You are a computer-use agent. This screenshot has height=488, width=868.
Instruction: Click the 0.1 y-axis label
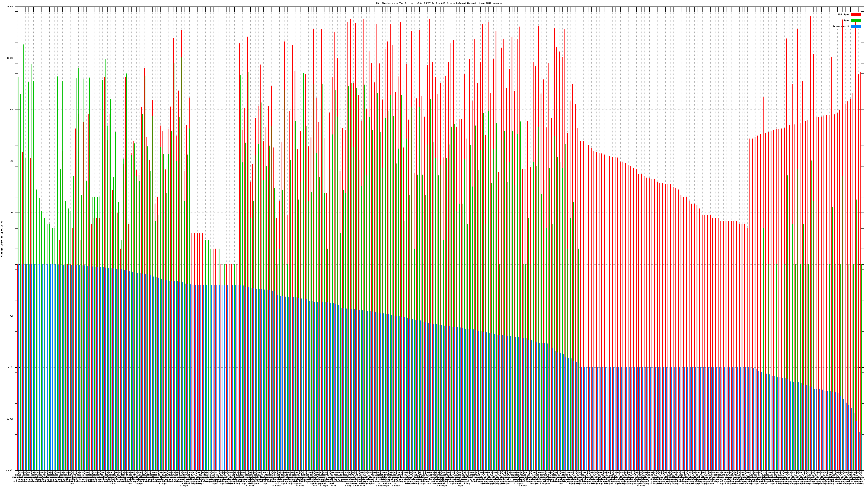(12, 316)
